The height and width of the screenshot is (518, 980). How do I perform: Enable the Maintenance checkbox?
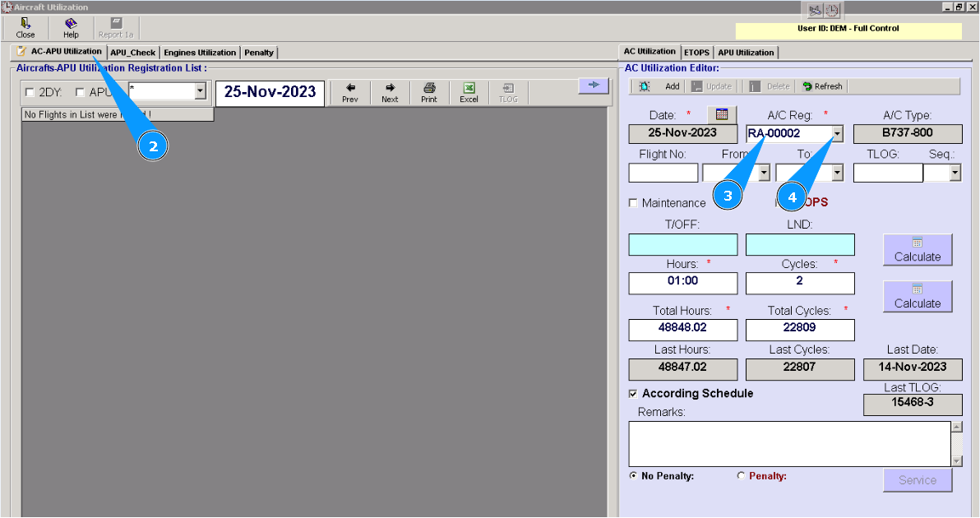click(633, 203)
